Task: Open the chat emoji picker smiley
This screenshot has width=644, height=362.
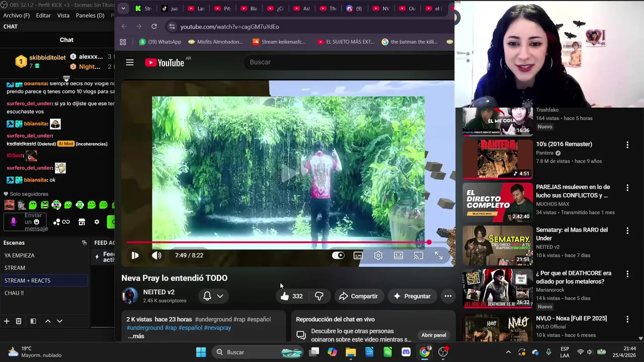Action: click(x=36, y=222)
